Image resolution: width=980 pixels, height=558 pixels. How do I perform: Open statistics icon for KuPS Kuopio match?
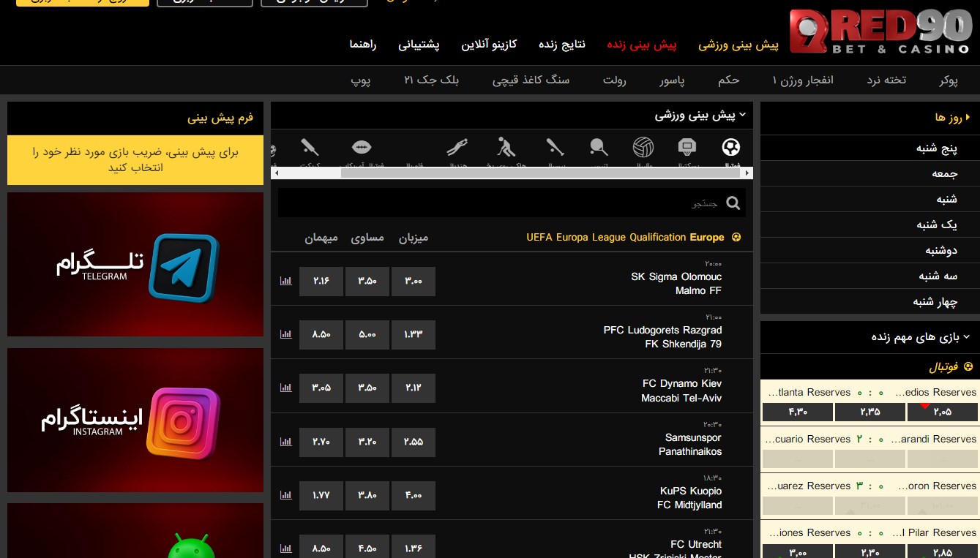[x=285, y=495]
